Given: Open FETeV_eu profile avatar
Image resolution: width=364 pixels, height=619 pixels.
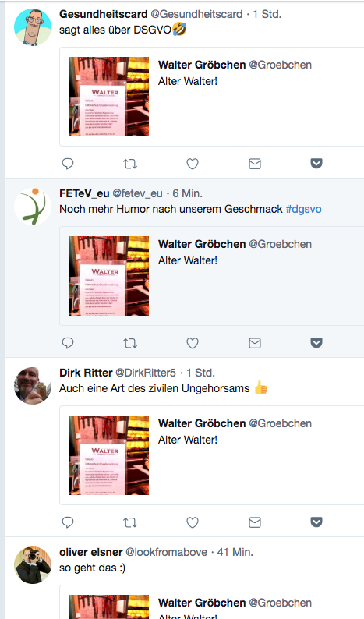Looking at the screenshot, I should pyautogui.click(x=33, y=207).
